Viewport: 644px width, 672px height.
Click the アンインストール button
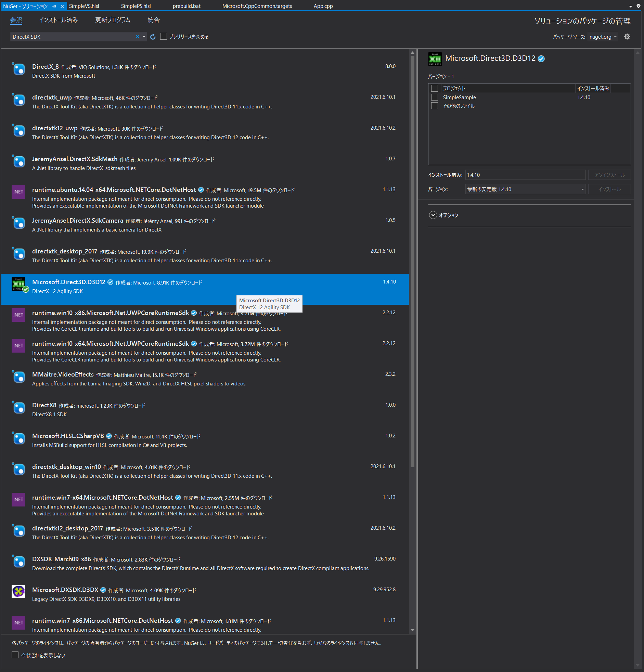click(609, 175)
